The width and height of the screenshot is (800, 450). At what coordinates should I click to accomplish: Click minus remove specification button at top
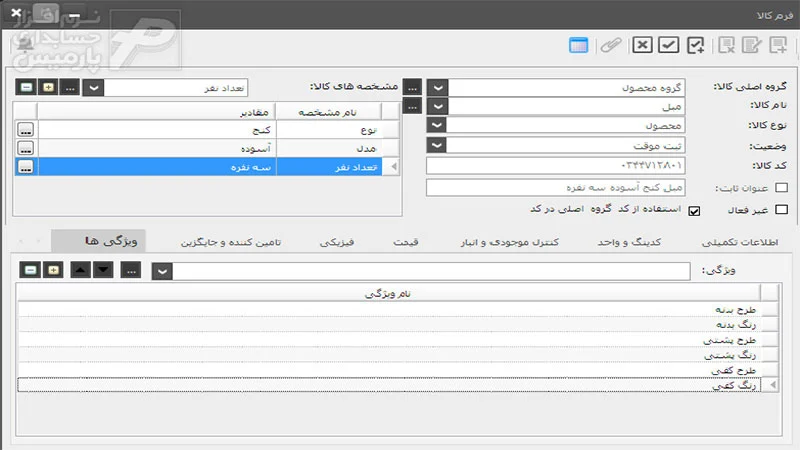tap(27, 87)
